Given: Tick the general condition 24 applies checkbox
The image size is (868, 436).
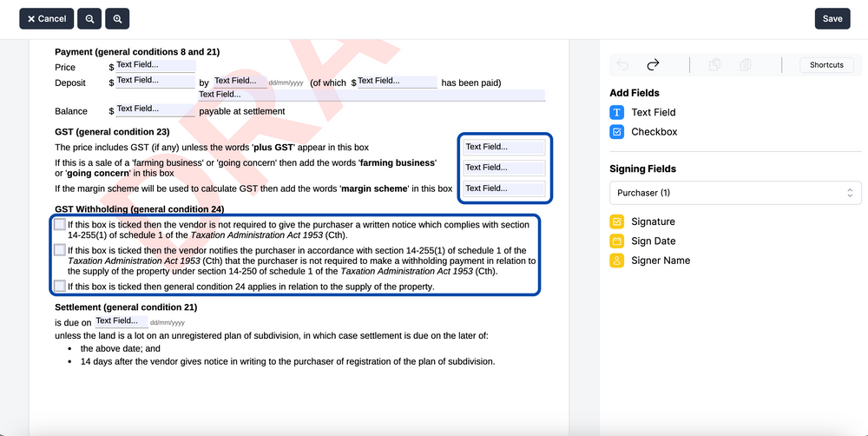Looking at the screenshot, I should pyautogui.click(x=60, y=286).
